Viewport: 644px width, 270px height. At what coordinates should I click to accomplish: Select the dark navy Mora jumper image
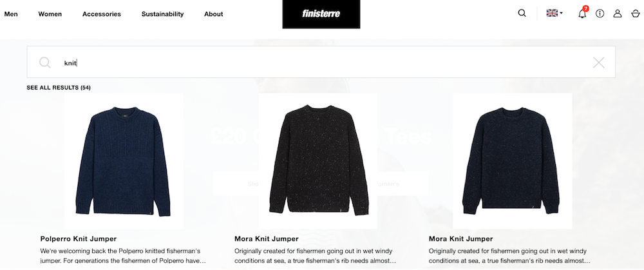[x=512, y=161]
